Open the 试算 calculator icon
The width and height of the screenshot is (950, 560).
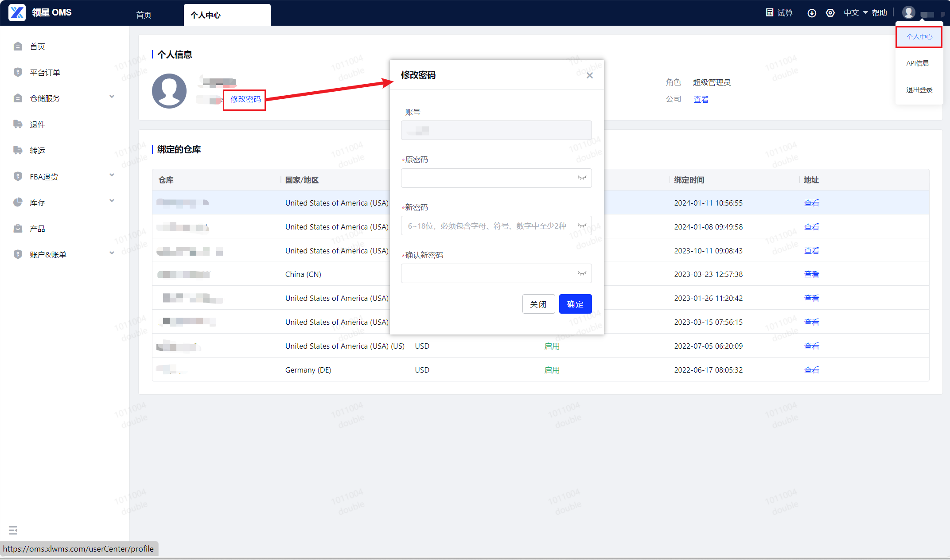770,12
